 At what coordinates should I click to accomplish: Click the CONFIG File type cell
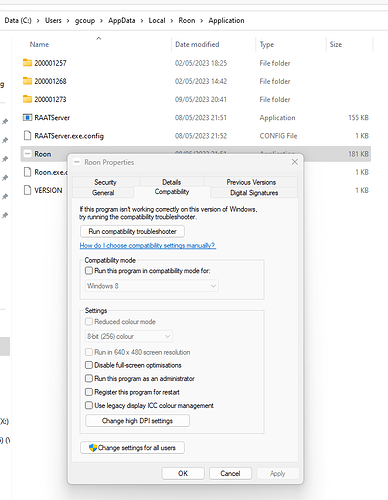point(278,136)
